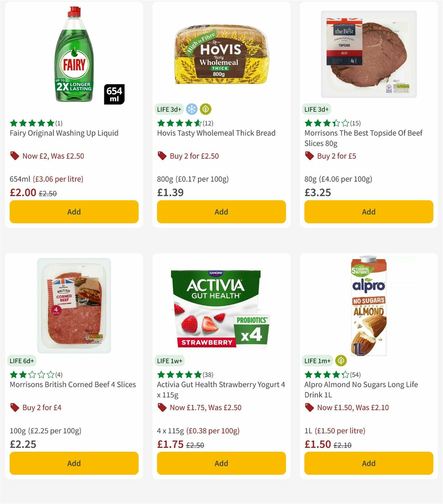
Task: View the (38) reviews link on Activia yogurt
Action: click(207, 374)
